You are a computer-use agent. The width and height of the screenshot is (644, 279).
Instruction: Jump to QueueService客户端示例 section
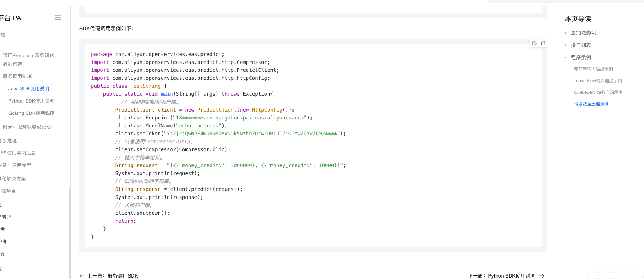tap(598, 92)
